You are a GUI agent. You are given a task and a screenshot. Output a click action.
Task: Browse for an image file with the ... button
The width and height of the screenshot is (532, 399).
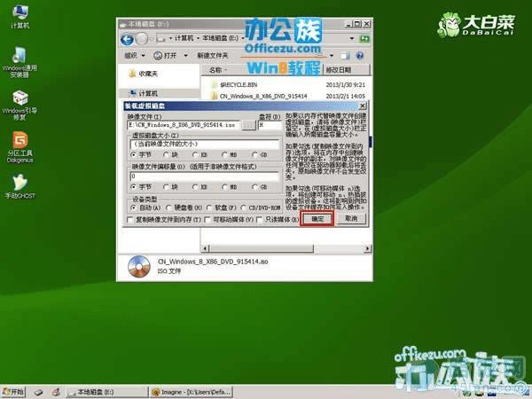tap(248, 125)
